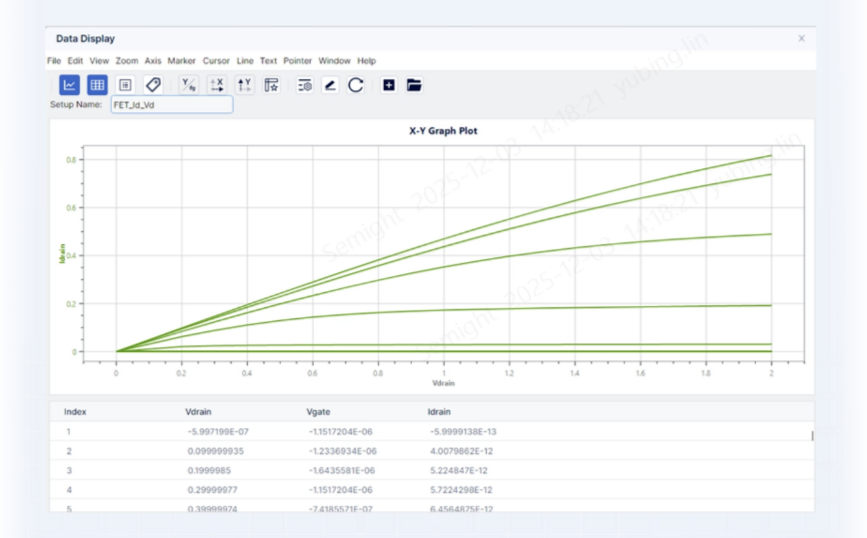
Task: Click the pencil edit icon
Action: 330,85
